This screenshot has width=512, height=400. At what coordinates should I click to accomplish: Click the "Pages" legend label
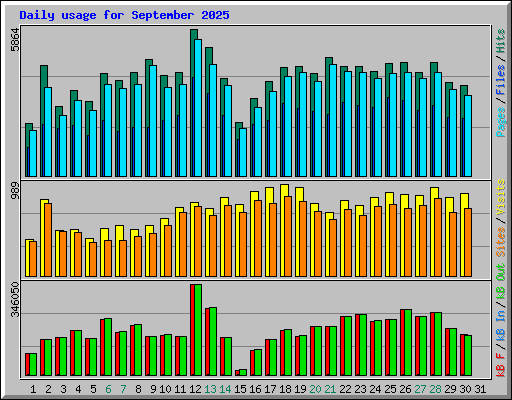pyautogui.click(x=501, y=122)
